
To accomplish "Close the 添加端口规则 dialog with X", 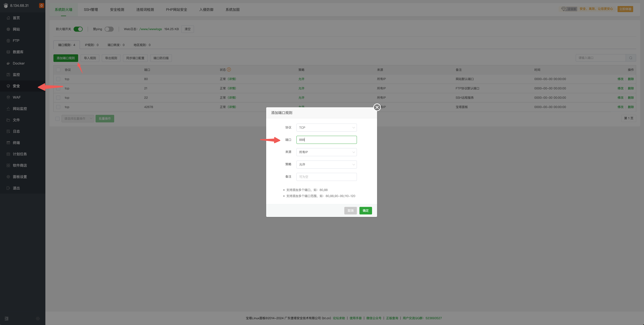I will (x=377, y=107).
